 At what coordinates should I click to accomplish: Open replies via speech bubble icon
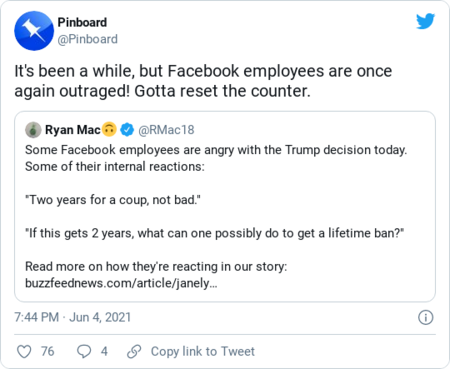pyautogui.click(x=84, y=351)
